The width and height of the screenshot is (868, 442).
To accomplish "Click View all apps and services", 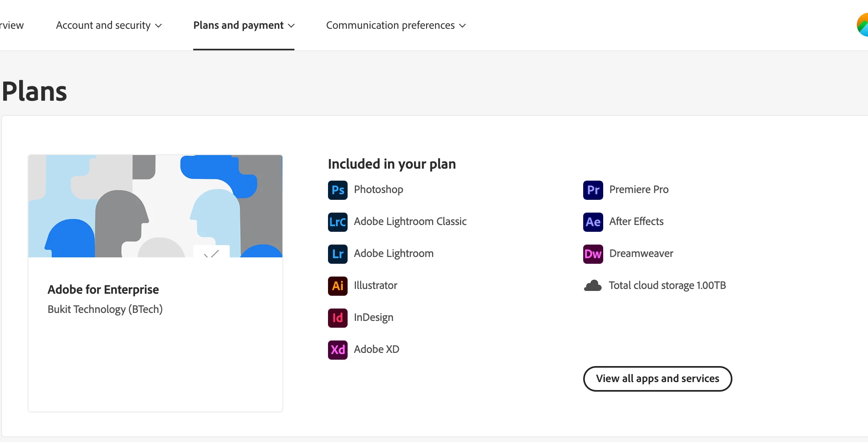I will pyautogui.click(x=657, y=378).
